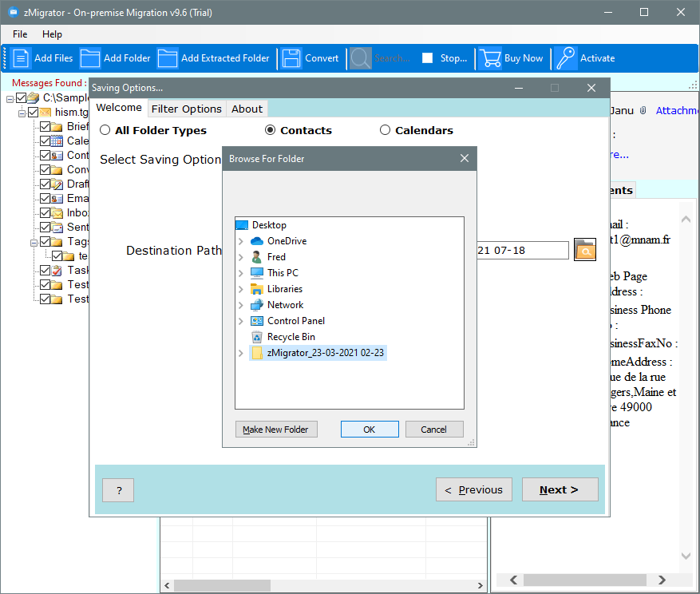Click the Activate key icon
Image resolution: width=700 pixels, height=594 pixels.
pyautogui.click(x=566, y=58)
